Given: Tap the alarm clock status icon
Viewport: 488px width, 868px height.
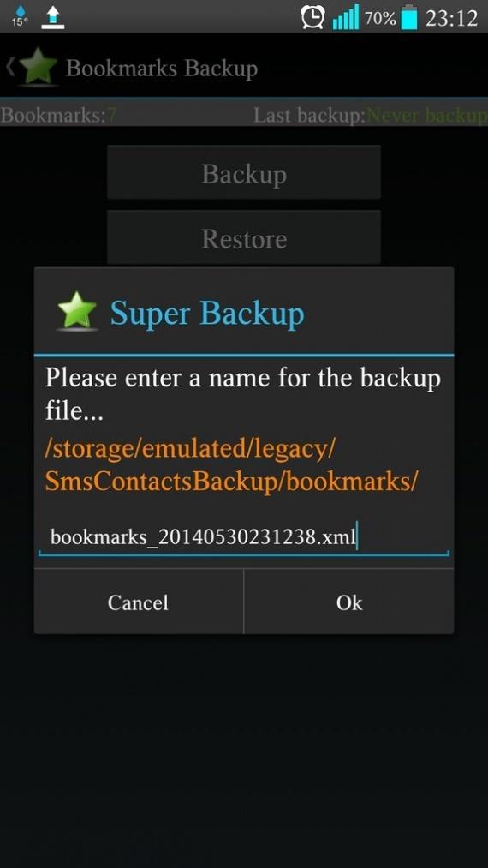Looking at the screenshot, I should click(312, 17).
